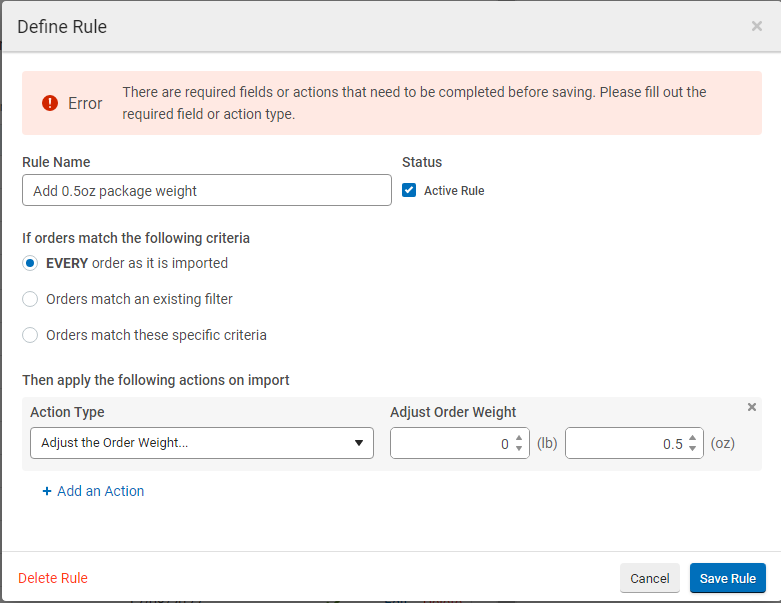Image resolution: width=781 pixels, height=603 pixels.
Task: Increase pounds value with the up arrow
Action: (518, 438)
